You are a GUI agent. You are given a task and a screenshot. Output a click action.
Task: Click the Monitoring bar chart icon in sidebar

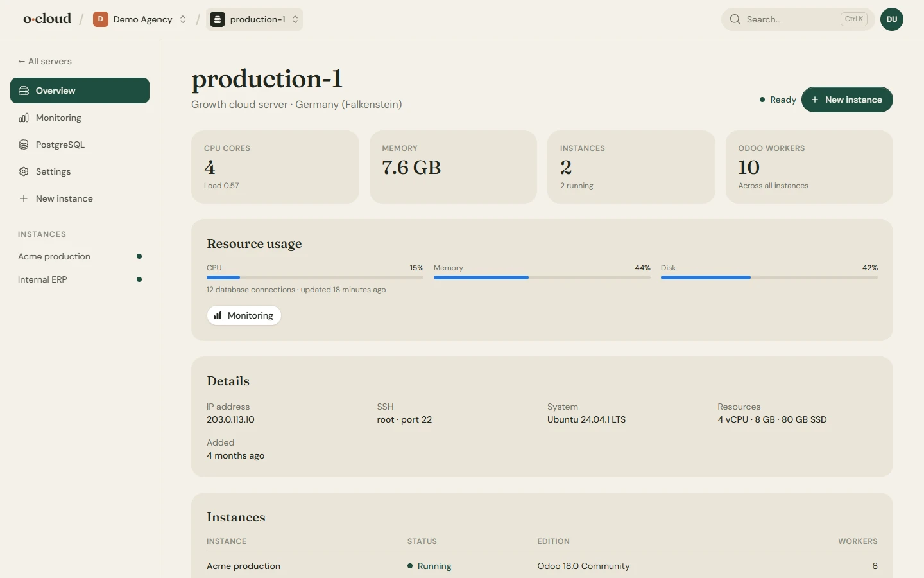point(24,118)
